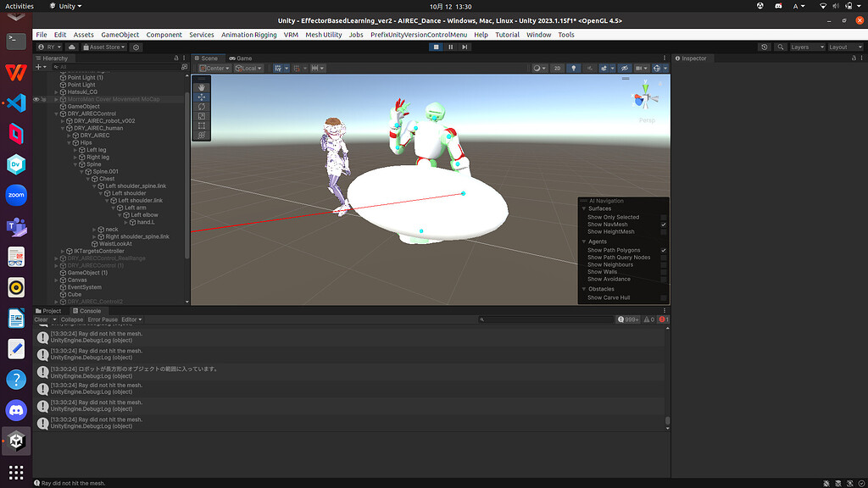Collapse the Hips item in the Hierarchy
Viewport: 868px width, 488px height.
tap(69, 142)
